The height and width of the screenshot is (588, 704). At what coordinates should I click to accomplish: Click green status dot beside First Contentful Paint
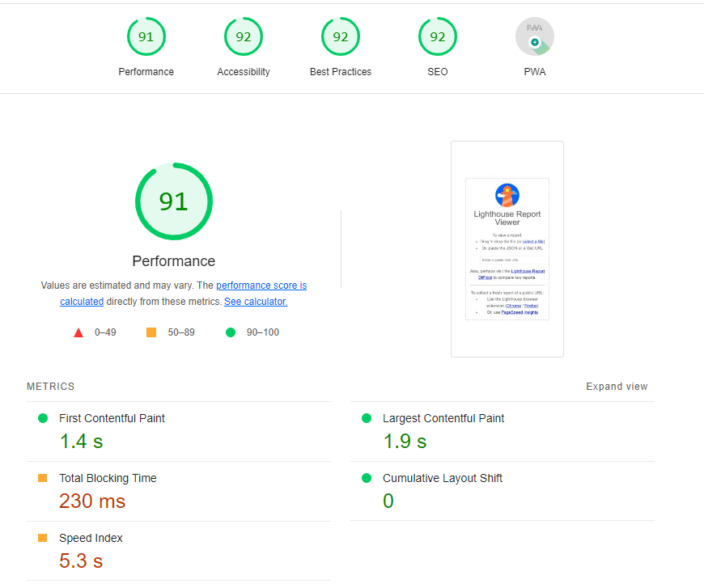click(x=43, y=418)
